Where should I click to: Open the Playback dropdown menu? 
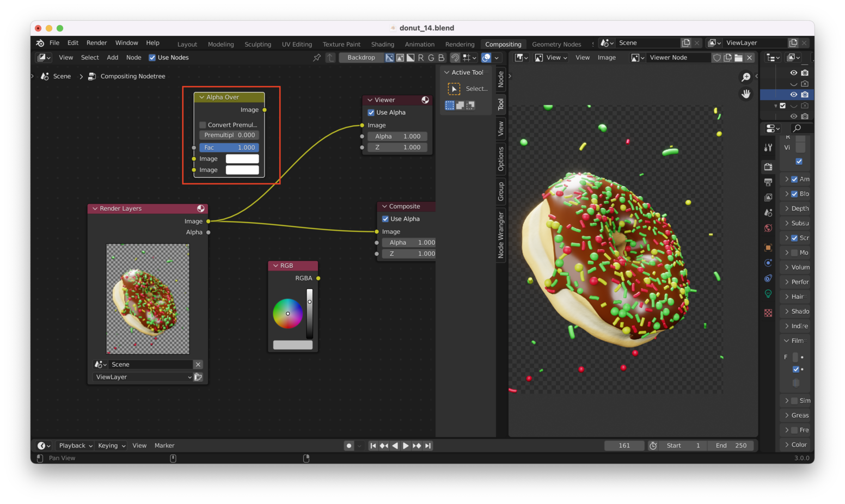tap(75, 446)
